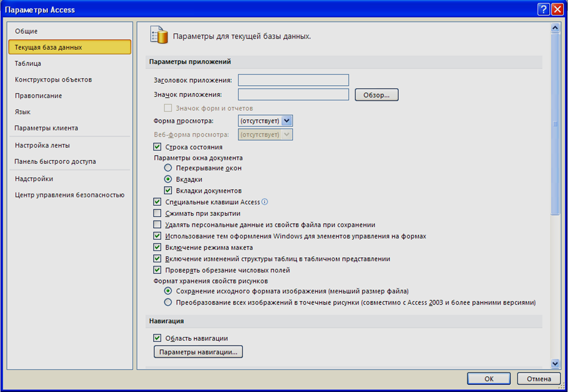568x392 pixels.
Task: Open Настройка ленты category
Action: point(69,145)
